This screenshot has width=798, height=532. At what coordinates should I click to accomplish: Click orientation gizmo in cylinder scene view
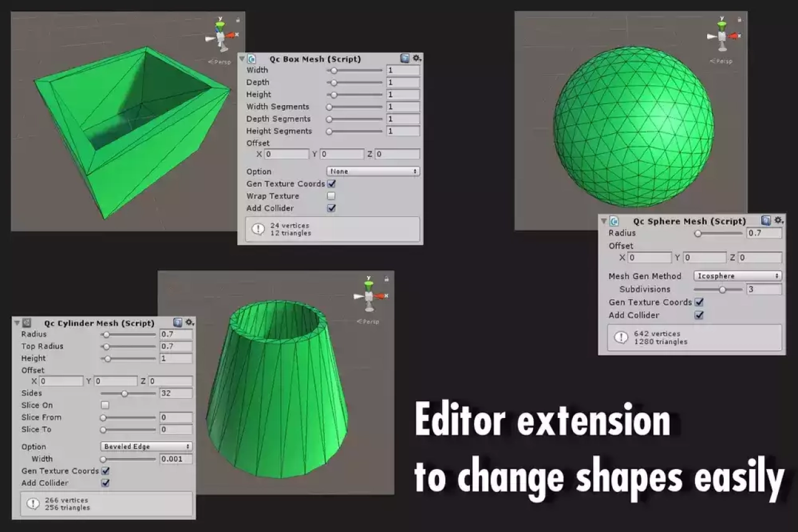point(369,297)
